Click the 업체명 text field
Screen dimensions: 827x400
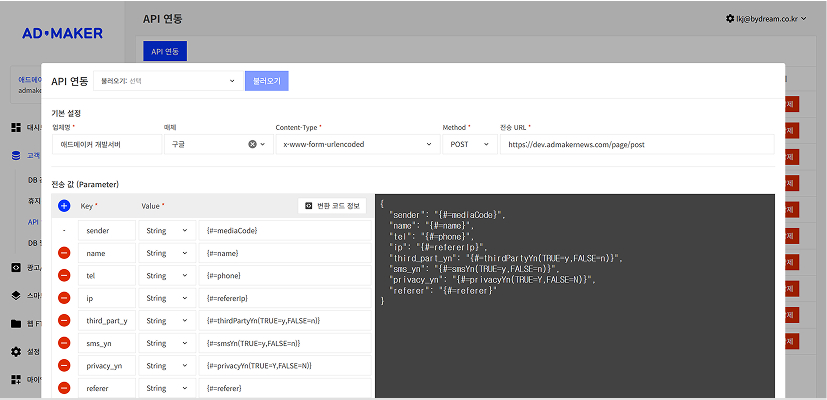106,144
